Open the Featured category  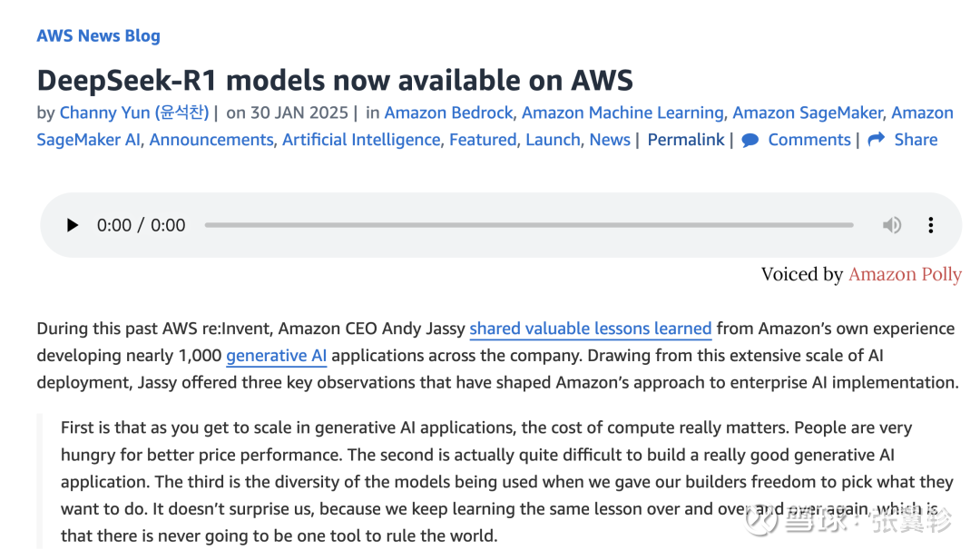[483, 140]
